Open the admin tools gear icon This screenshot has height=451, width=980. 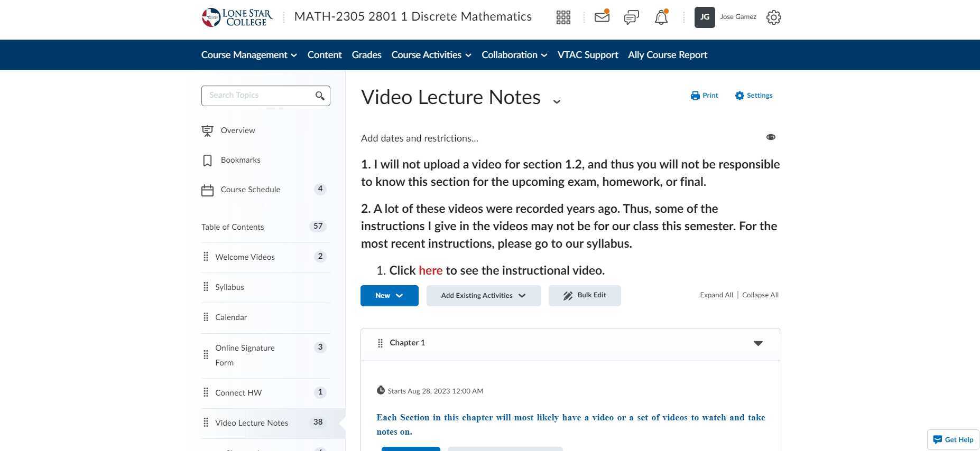[773, 17]
